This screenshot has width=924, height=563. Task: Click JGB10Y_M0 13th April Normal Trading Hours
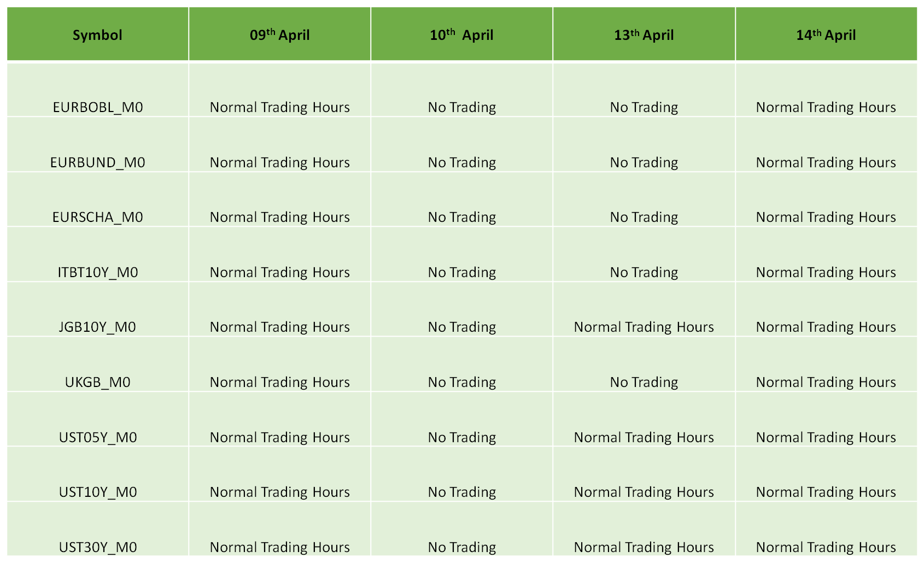click(x=644, y=309)
